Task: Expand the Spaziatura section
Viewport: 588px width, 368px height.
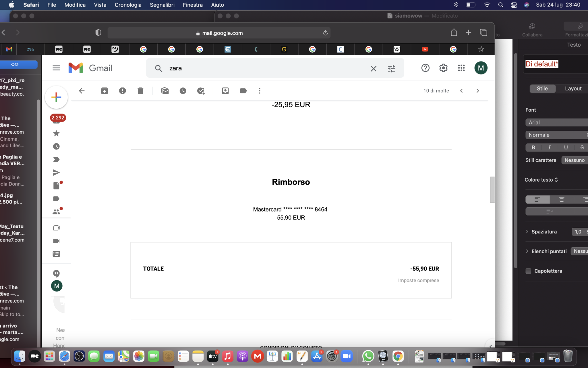Action: (527, 232)
